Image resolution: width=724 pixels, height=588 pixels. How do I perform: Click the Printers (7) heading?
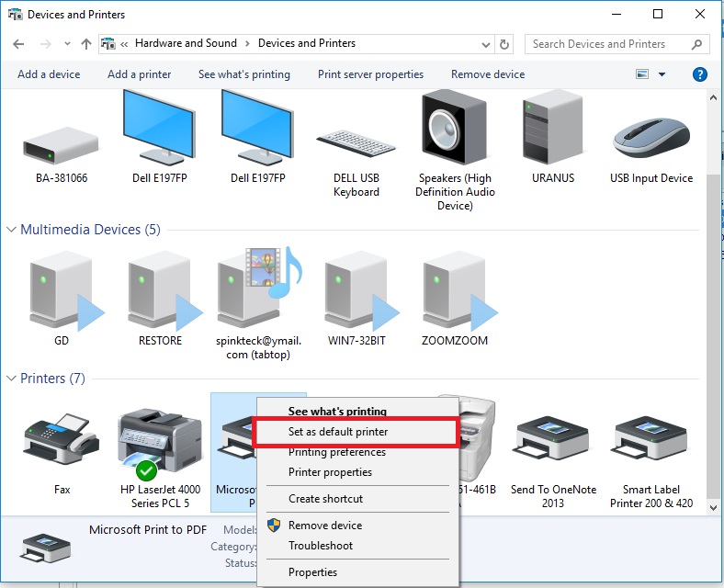click(52, 379)
